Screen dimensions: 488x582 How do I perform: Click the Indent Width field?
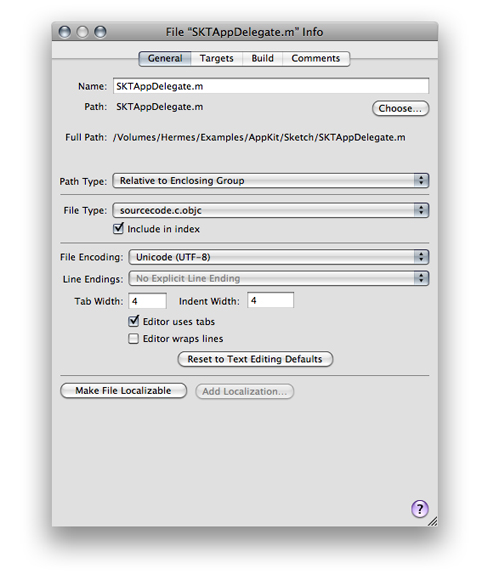coord(271,300)
